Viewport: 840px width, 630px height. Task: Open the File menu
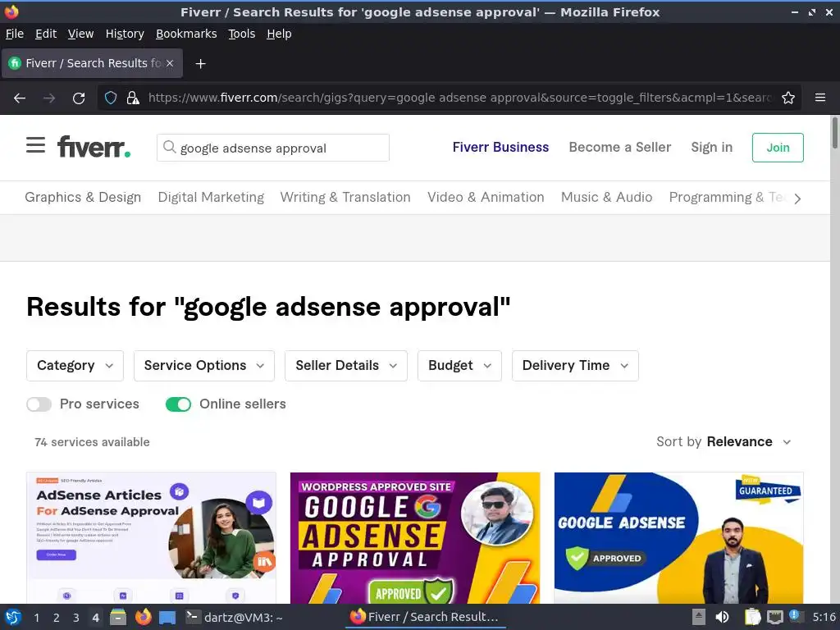click(x=15, y=34)
